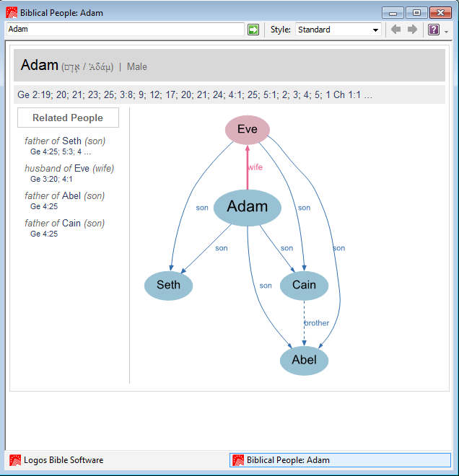Click Ge 4:25 reference under Abel
Screen dimensions: 459x476
(44, 206)
